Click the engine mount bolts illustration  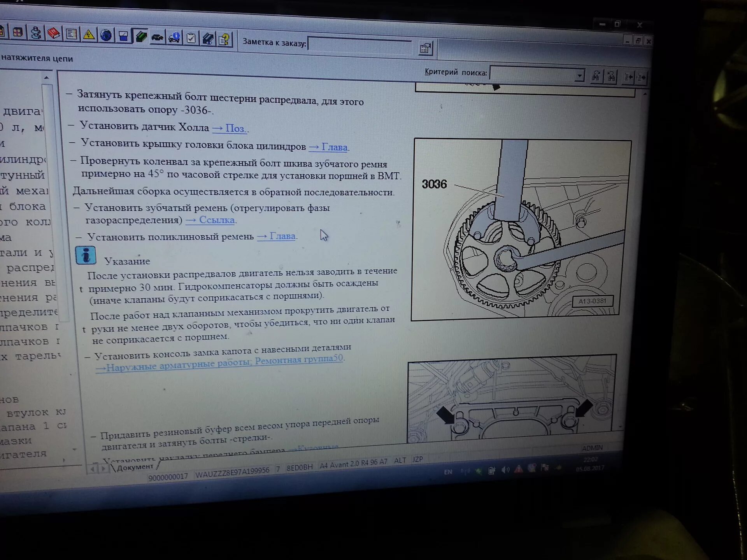coord(512,399)
